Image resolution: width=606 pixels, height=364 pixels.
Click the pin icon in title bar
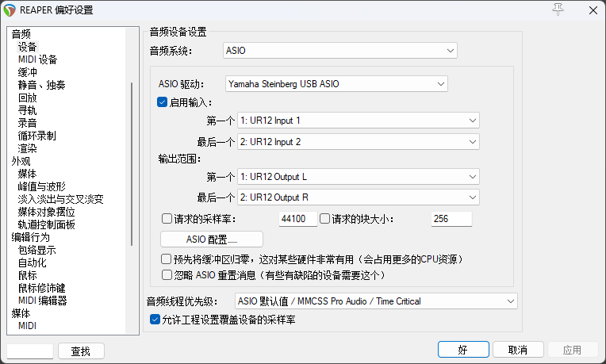(x=558, y=9)
